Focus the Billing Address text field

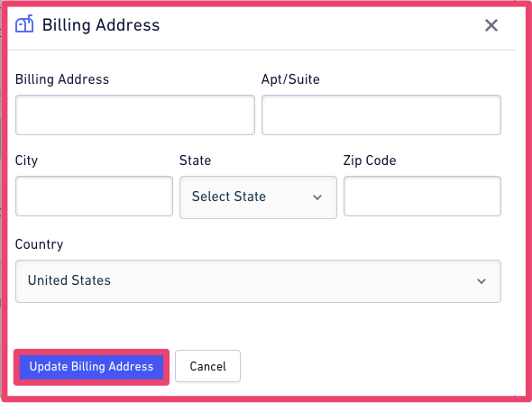click(x=135, y=115)
